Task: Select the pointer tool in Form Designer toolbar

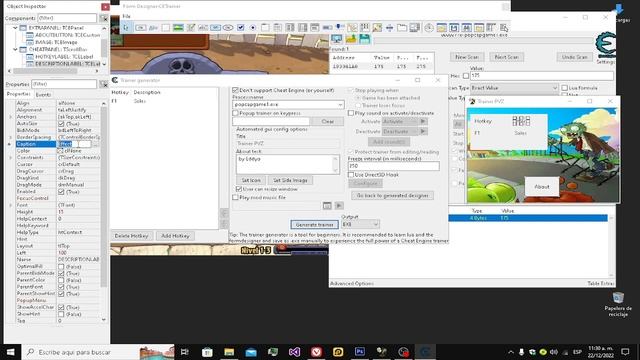Action: [127, 27]
